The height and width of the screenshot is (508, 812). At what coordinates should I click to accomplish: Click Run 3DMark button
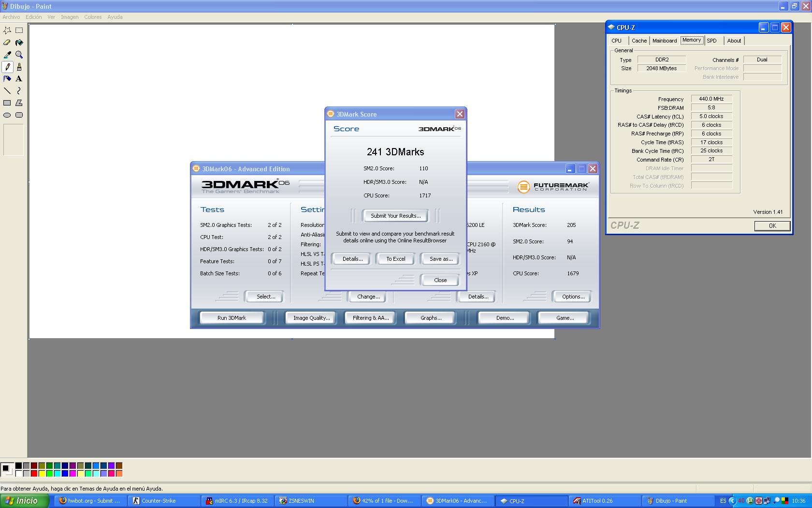point(232,318)
